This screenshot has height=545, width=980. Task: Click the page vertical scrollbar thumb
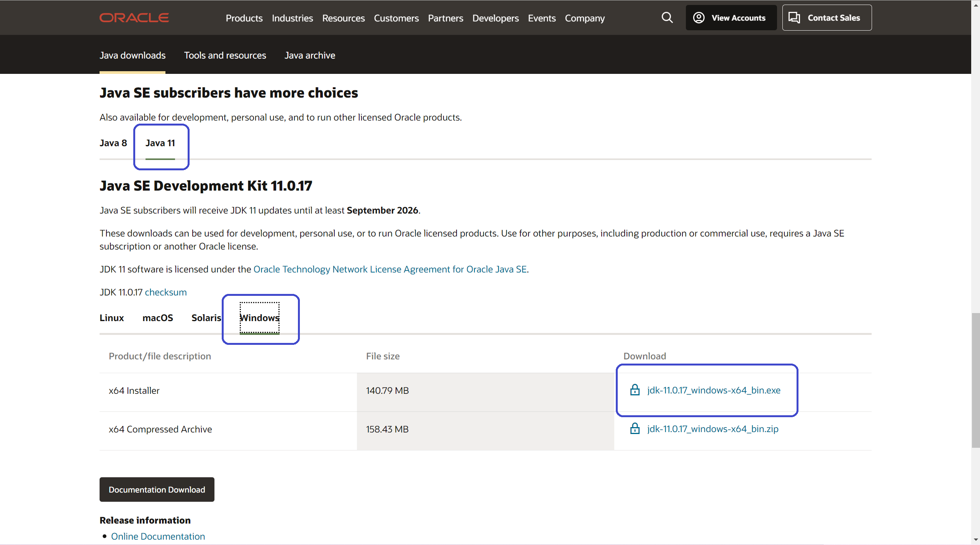(975, 380)
